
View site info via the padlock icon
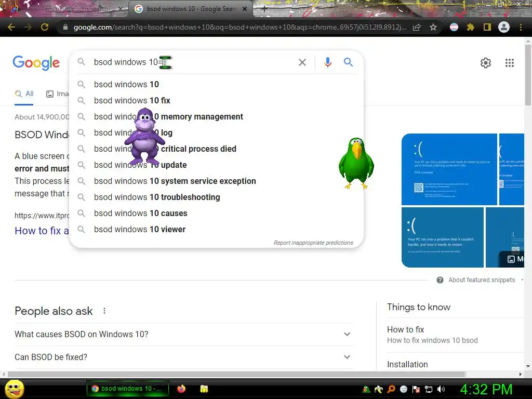65,27
